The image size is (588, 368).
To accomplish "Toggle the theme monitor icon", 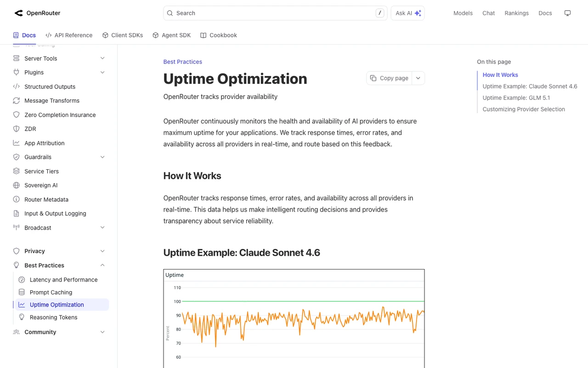I will pyautogui.click(x=567, y=13).
